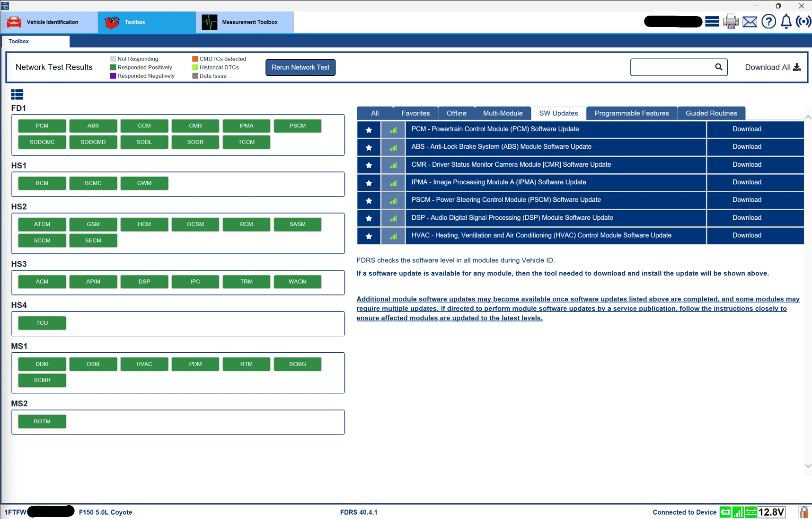
Task: Select the GWM module in HS1
Action: [x=144, y=183]
